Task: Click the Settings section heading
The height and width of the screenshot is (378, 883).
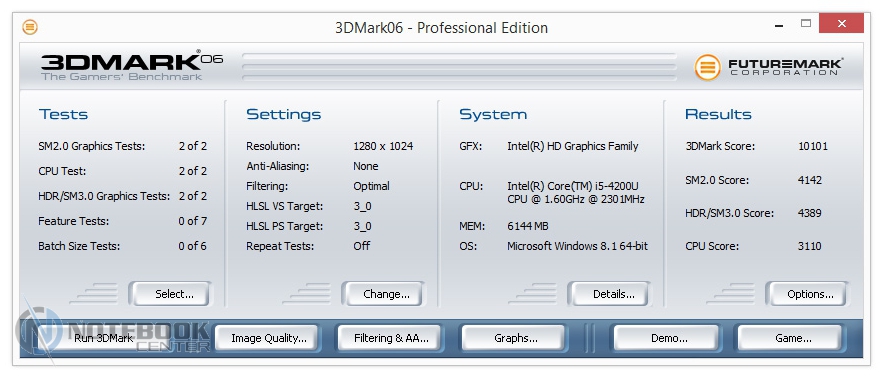Action: coord(284,114)
